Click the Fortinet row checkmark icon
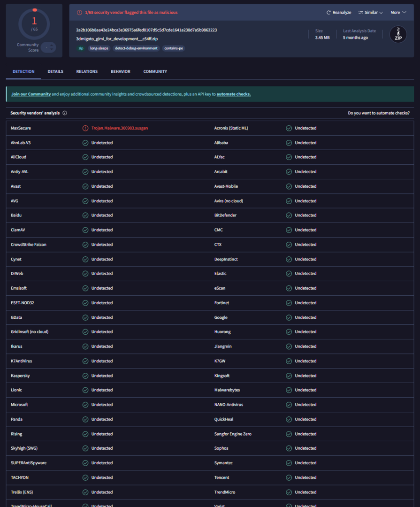This screenshot has width=420, height=507. pos(289,303)
